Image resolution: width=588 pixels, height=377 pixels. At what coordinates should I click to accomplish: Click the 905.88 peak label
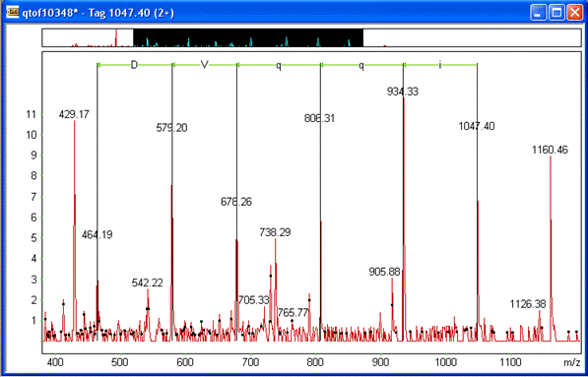pos(384,272)
